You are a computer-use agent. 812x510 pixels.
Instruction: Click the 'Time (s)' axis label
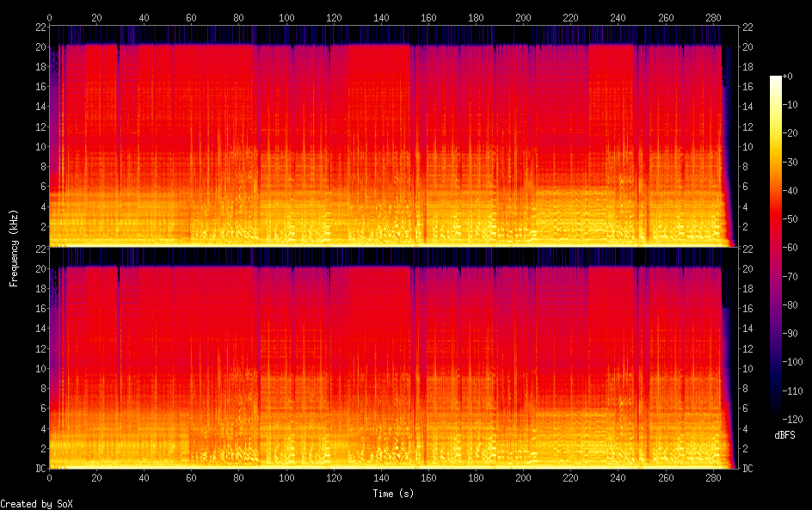click(395, 494)
